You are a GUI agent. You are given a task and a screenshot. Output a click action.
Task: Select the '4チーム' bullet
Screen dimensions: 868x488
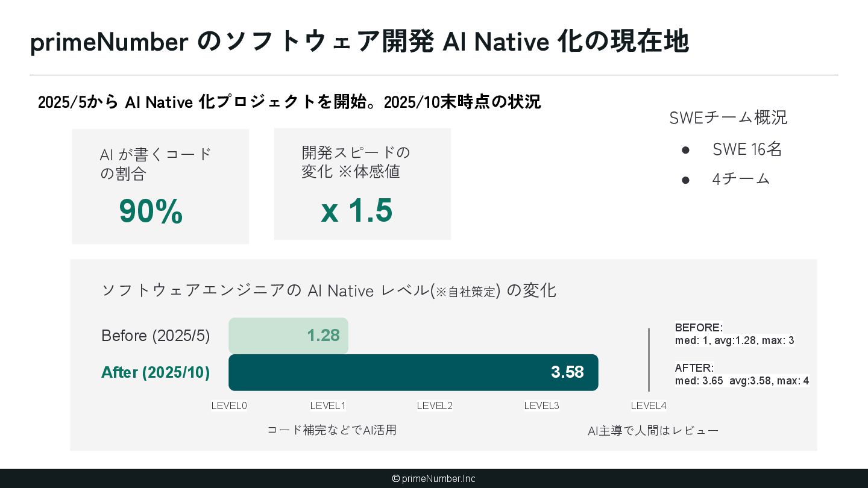point(741,179)
